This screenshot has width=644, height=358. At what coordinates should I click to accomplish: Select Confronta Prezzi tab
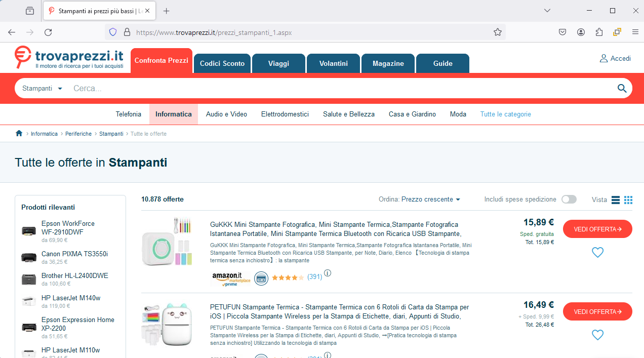tap(162, 60)
